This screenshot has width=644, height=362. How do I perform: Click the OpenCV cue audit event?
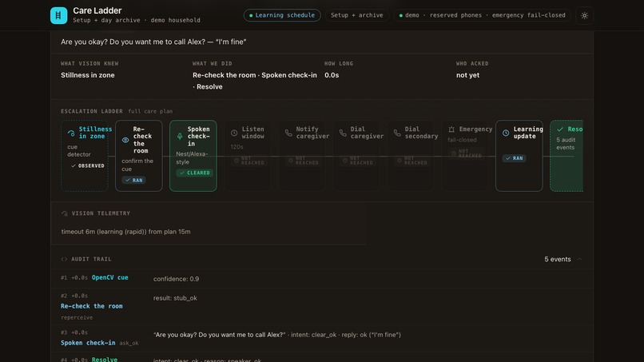pyautogui.click(x=109, y=278)
